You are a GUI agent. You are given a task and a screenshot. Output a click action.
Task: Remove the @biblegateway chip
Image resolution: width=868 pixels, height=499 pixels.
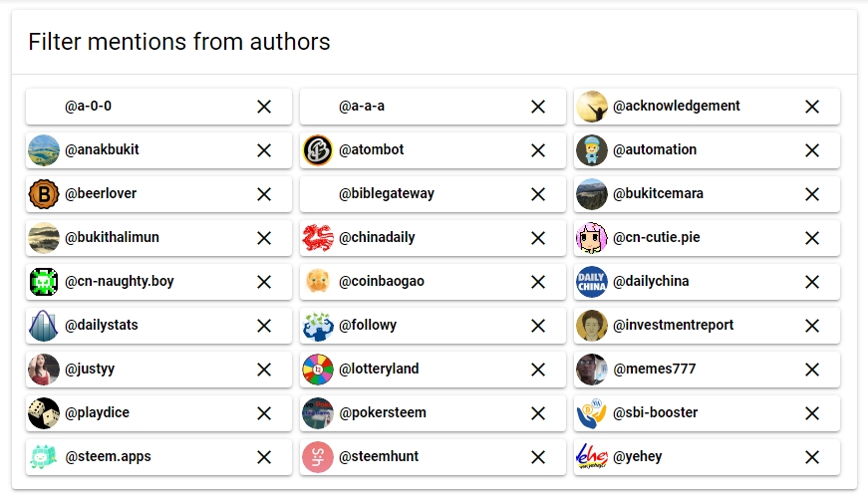pyautogui.click(x=538, y=194)
